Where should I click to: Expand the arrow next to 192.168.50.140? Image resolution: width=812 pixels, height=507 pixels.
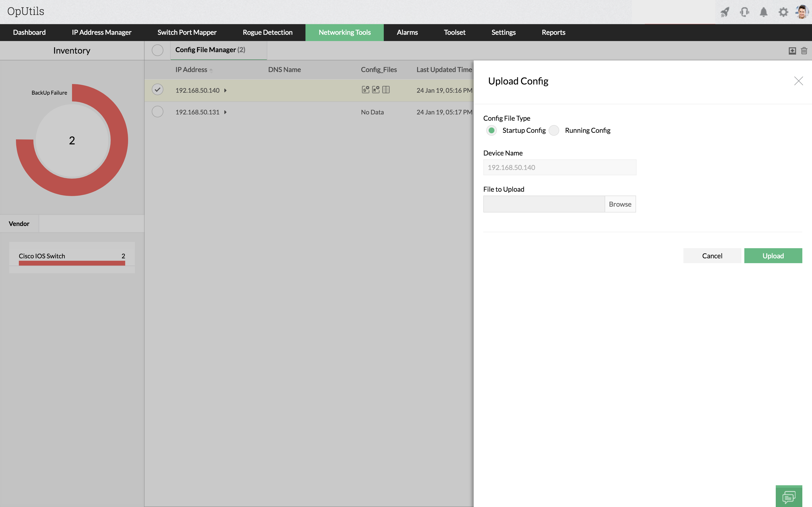click(225, 91)
